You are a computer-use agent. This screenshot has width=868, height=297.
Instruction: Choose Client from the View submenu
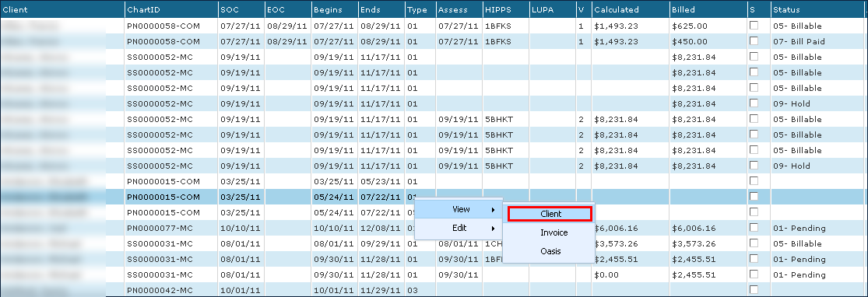click(550, 214)
